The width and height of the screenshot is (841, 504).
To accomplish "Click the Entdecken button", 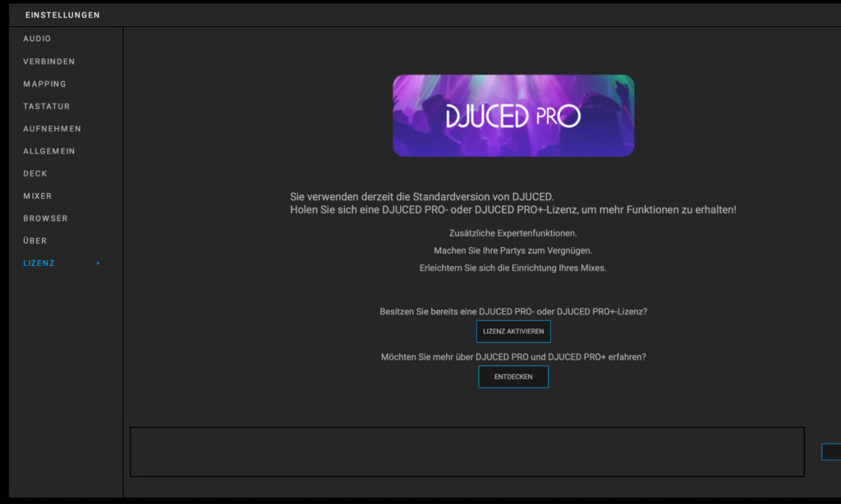I will [513, 377].
